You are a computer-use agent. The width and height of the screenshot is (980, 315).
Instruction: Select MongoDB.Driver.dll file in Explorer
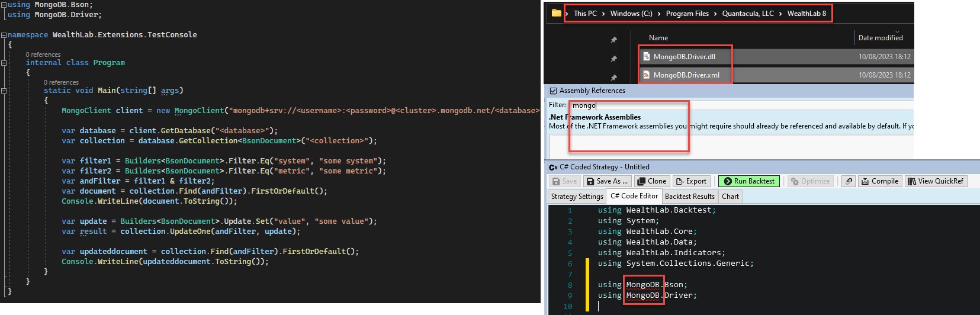684,57
